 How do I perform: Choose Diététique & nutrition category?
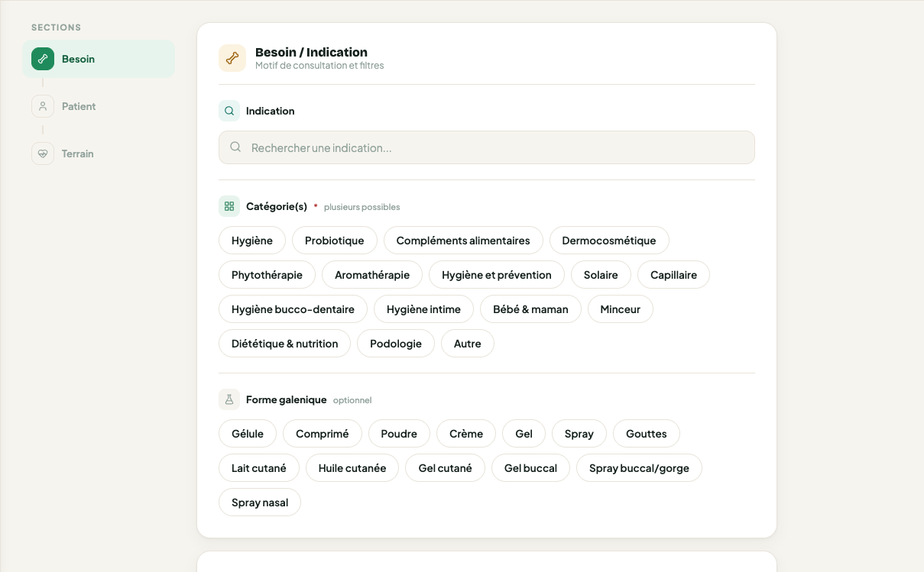[284, 344]
